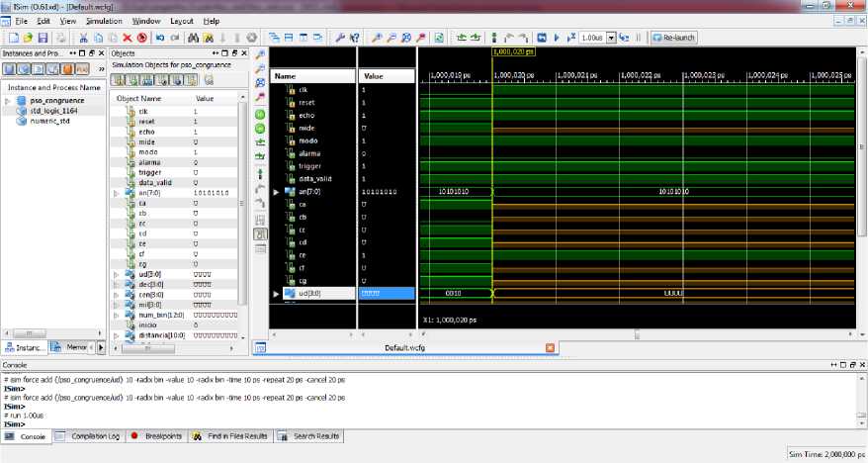This screenshot has width=868, height=463.
Task: Select alarma signal in Objects panel
Action: 149,162
